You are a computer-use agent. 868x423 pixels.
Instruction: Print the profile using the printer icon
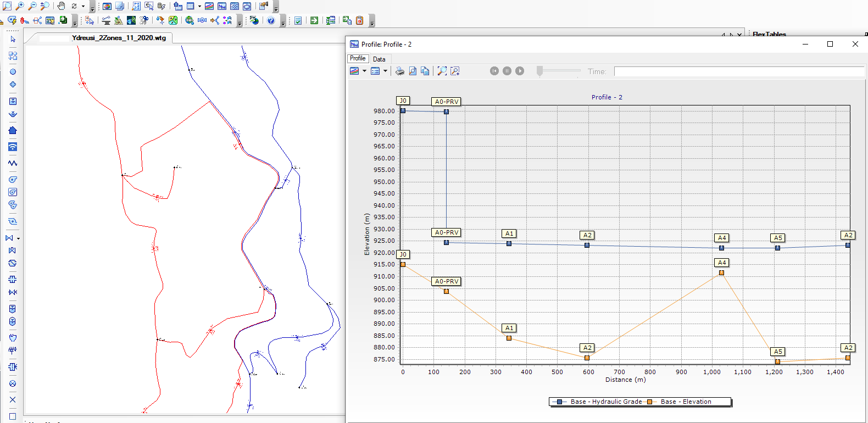[400, 71]
